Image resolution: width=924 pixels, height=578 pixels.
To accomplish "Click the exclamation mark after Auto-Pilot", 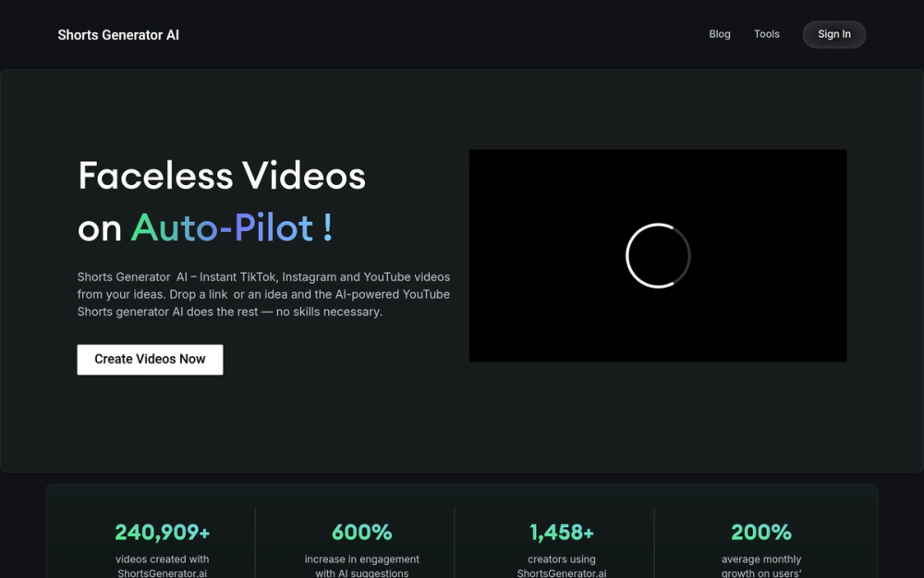I will click(328, 228).
